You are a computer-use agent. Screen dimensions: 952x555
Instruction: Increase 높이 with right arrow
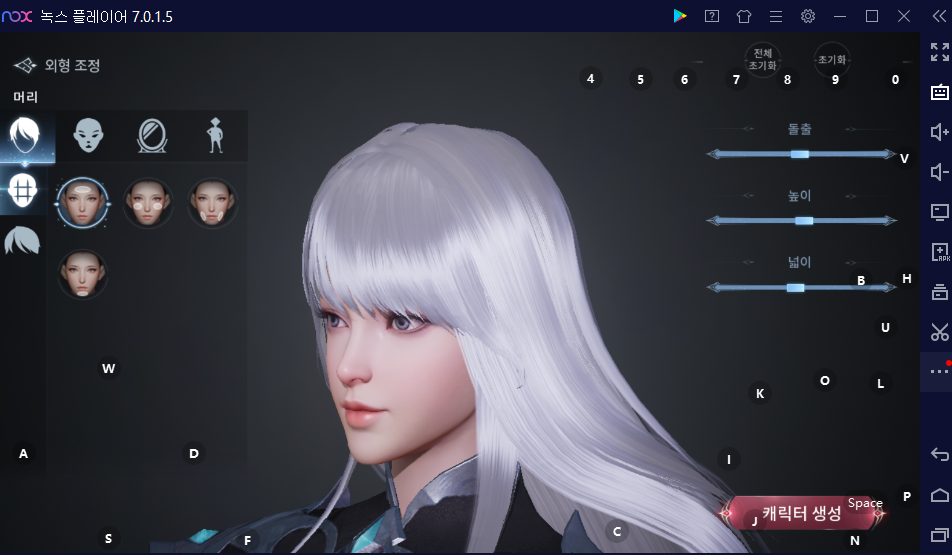tap(890, 220)
